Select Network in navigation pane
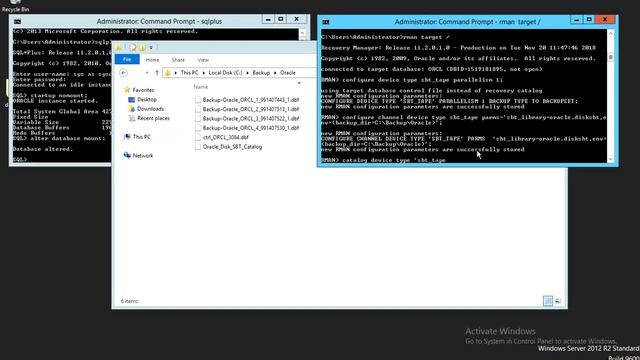Image resolution: width=640 pixels, height=360 pixels. click(x=143, y=156)
